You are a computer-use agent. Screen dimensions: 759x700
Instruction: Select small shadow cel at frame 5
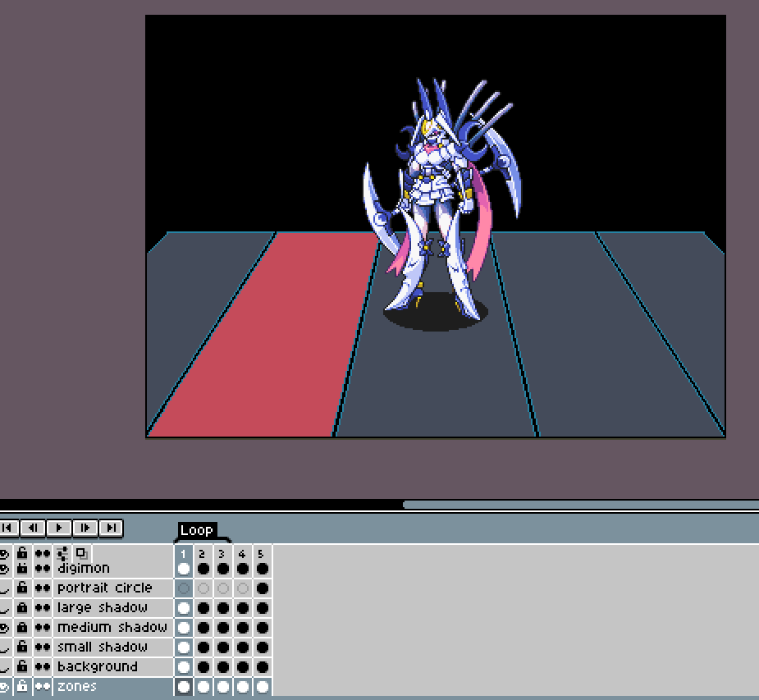(262, 647)
